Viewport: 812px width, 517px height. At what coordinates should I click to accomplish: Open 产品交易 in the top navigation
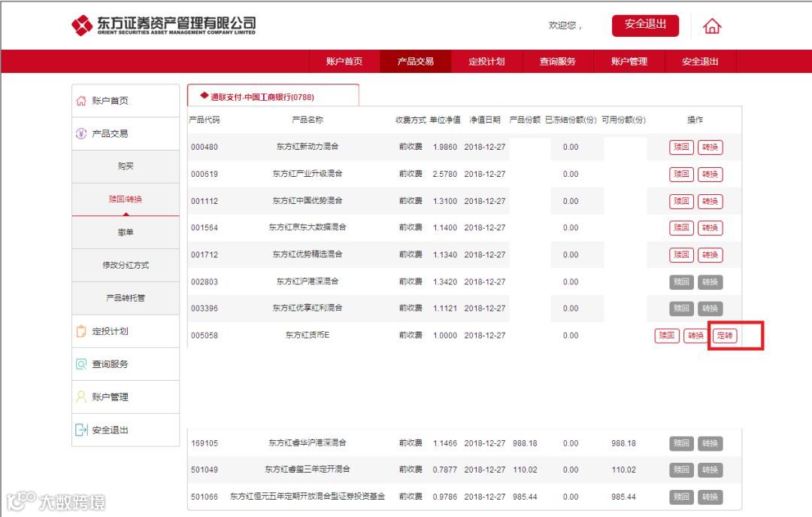pyautogui.click(x=415, y=61)
